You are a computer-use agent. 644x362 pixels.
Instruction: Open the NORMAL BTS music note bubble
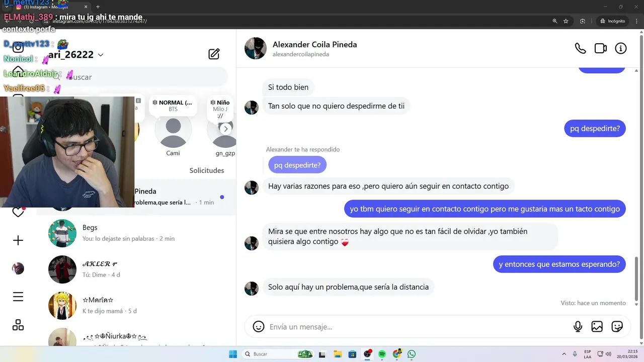click(x=173, y=106)
